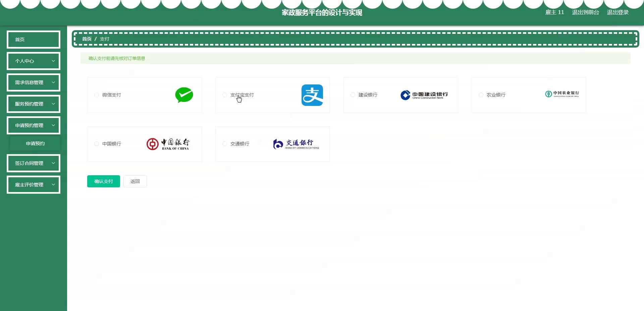The image size is (644, 311).
Task: Select the 交通银行 radio button
Action: coord(225,144)
